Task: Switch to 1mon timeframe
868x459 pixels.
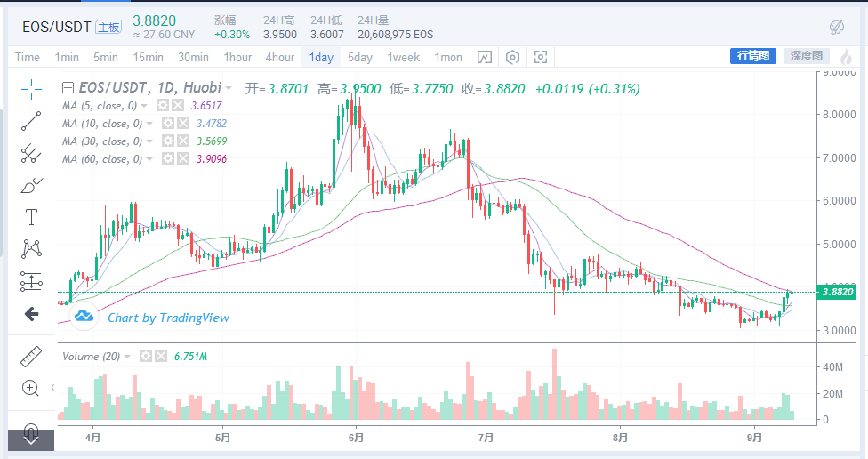Action: click(448, 57)
